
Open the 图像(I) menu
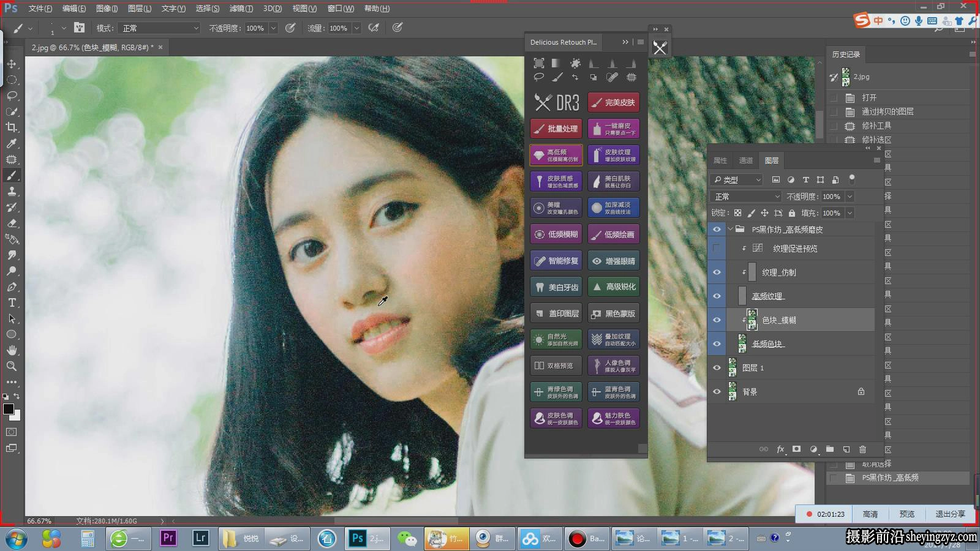107,9
